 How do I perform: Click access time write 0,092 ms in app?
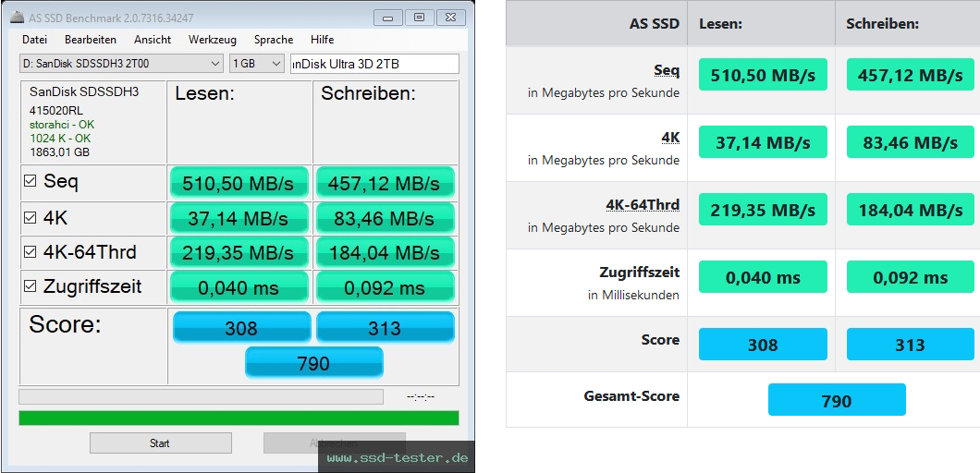385,286
